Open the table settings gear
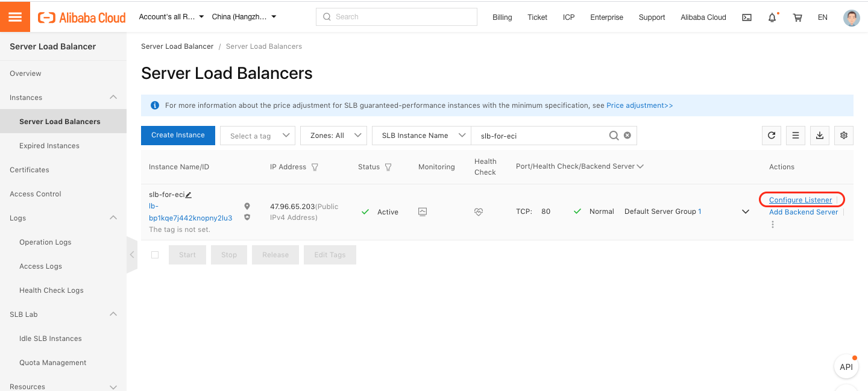The image size is (868, 391). pyautogui.click(x=844, y=136)
